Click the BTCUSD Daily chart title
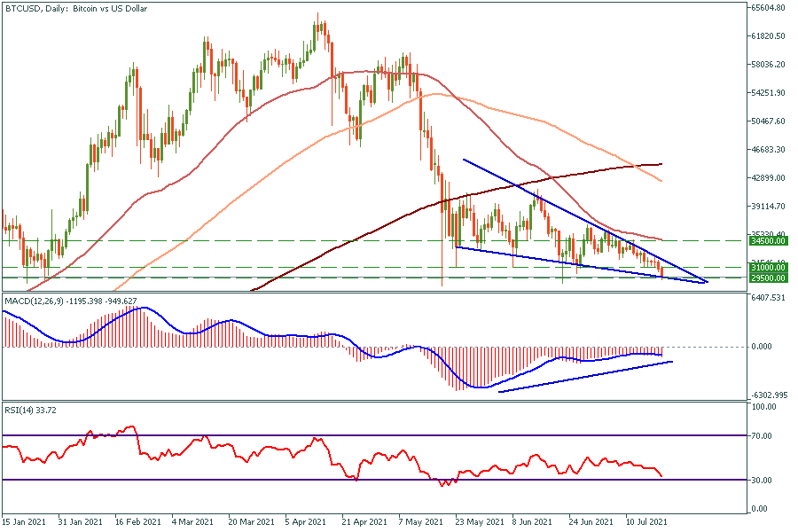 (x=76, y=9)
